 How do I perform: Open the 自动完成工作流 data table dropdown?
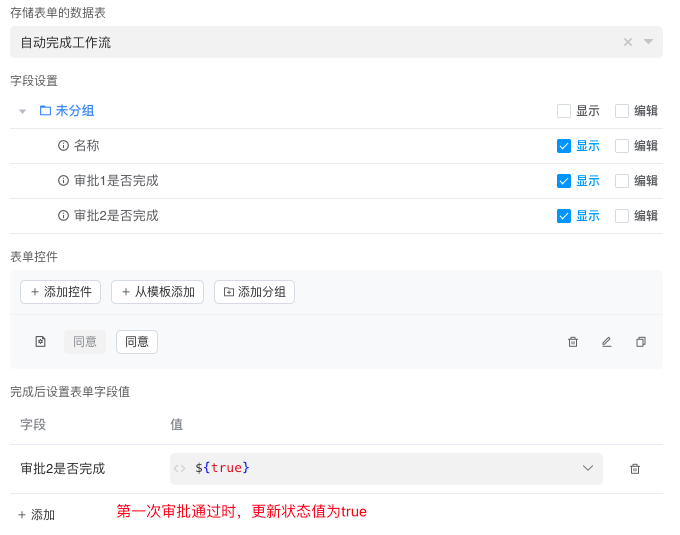click(x=648, y=42)
